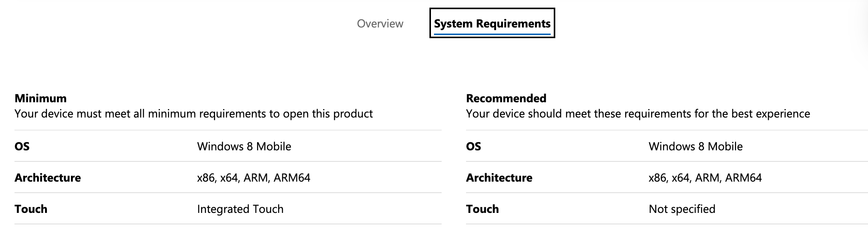Select minimum architecture value x86, x64, ARM, ARM64
This screenshot has height=248, width=868.
point(254,178)
